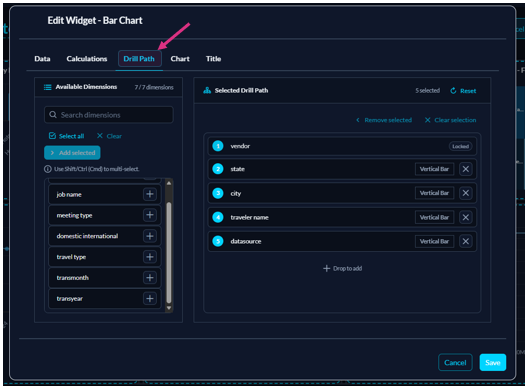Open the Title tab
This screenshot has height=388, width=532.
point(213,59)
